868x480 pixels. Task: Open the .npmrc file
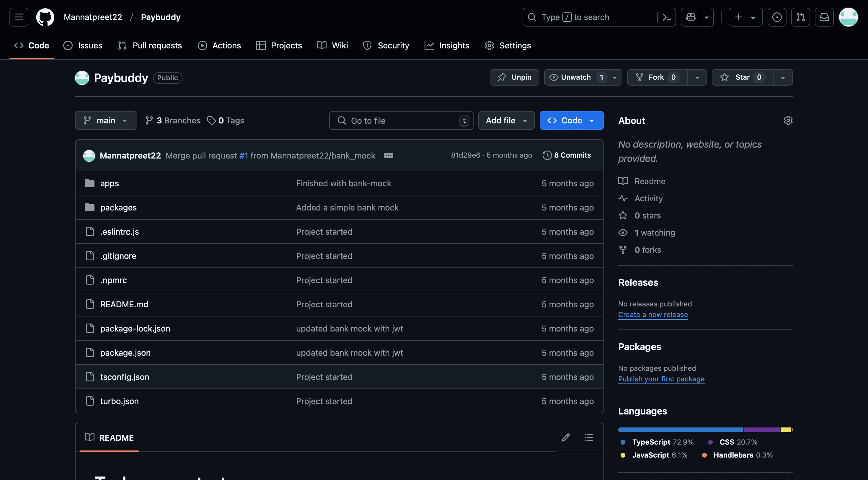click(x=114, y=280)
